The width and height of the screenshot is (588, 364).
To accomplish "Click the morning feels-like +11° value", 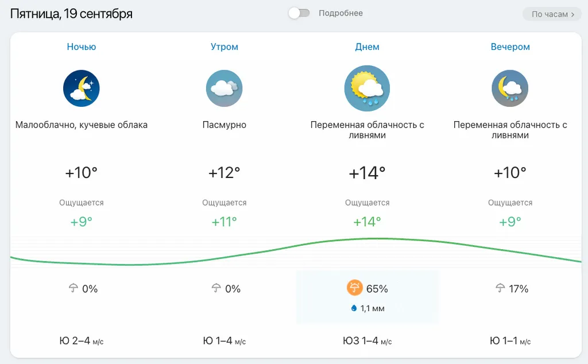I will (224, 222).
